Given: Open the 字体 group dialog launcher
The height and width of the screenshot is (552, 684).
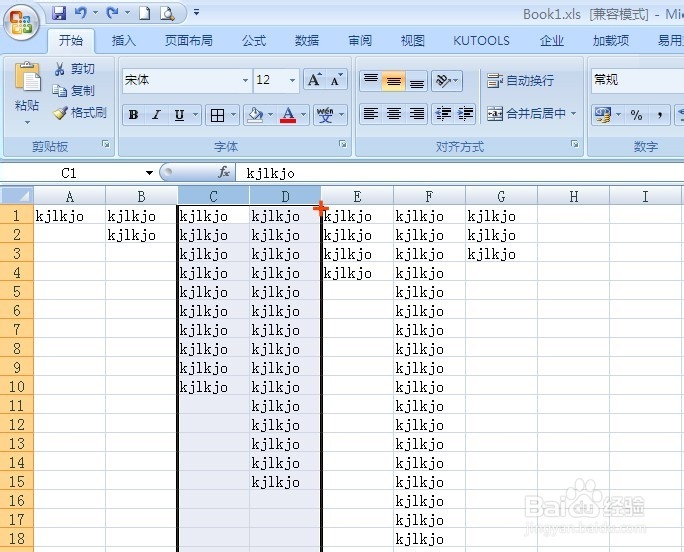Looking at the screenshot, I should 343,144.
